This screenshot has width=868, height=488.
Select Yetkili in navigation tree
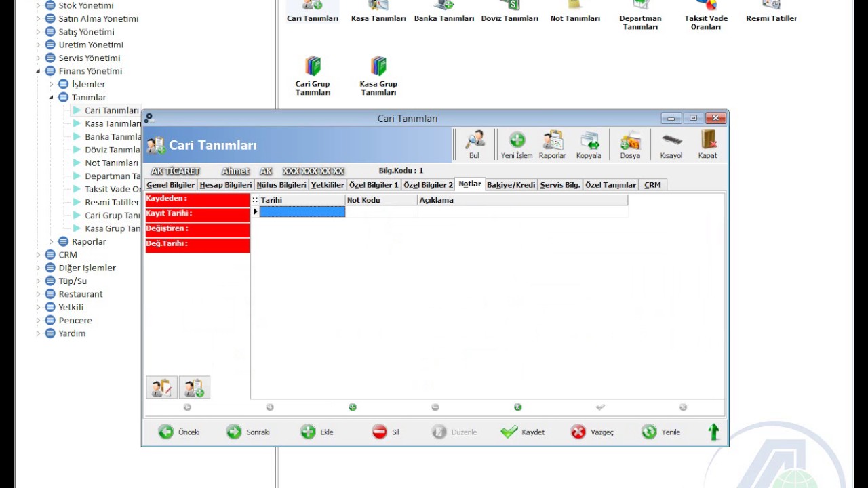(71, 307)
